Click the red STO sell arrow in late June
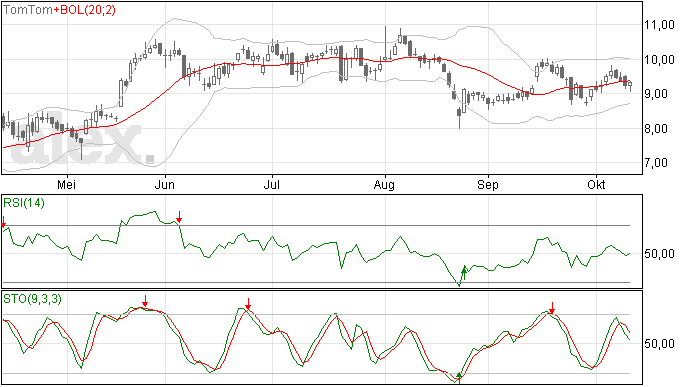 pos(248,304)
